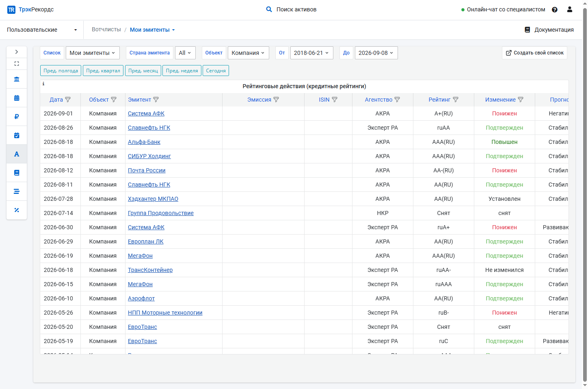This screenshot has width=588, height=389.
Task: Open Документация link
Action: coord(549,30)
